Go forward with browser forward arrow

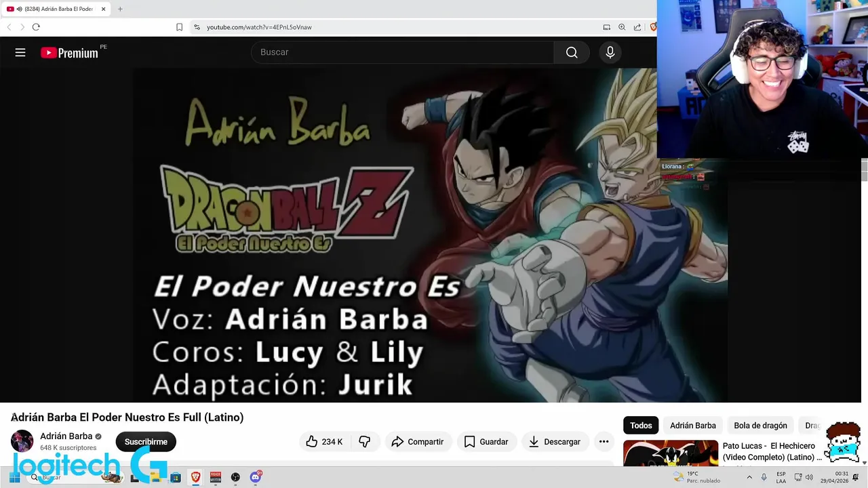22,27
